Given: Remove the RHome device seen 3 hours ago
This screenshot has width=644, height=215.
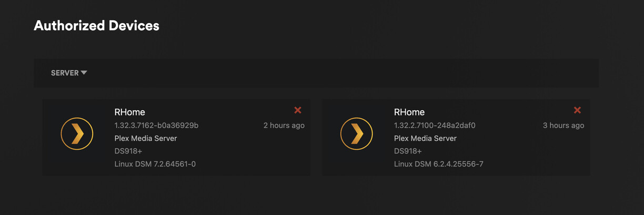Looking at the screenshot, I should pos(577,110).
